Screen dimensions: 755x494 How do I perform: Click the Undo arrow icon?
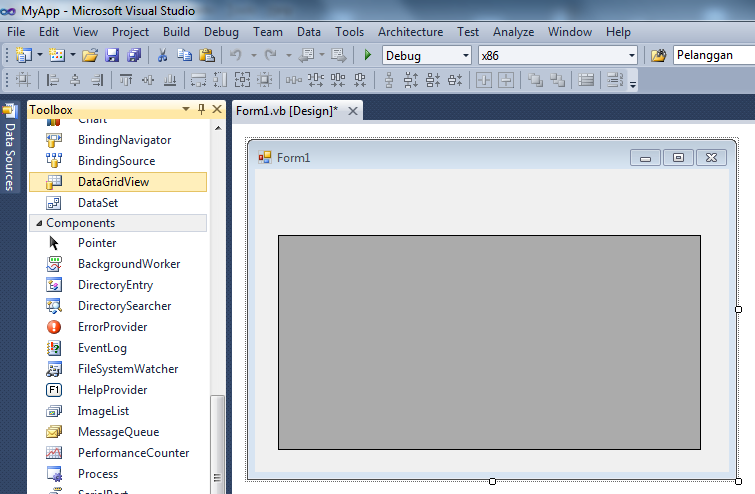(x=235, y=55)
